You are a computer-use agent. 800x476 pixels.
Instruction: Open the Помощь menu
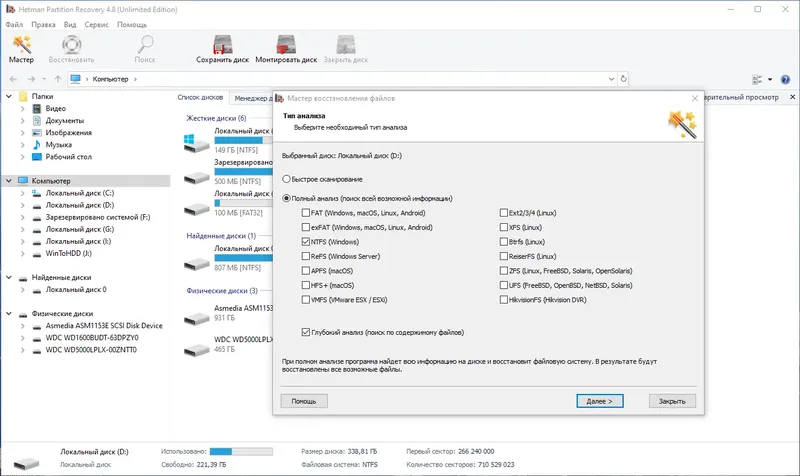click(x=132, y=24)
